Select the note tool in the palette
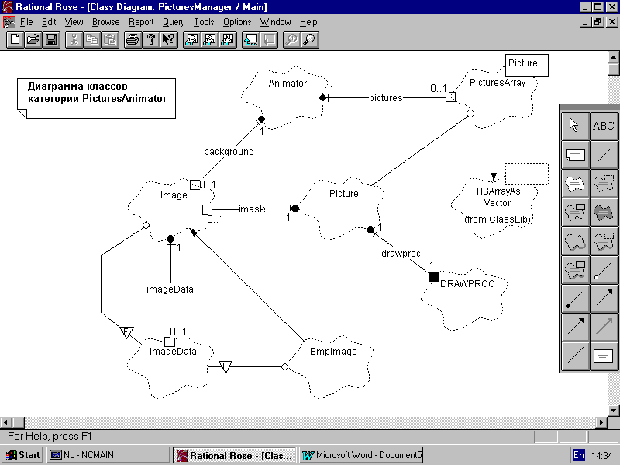Screen dimensions: 620x465 (575, 154)
